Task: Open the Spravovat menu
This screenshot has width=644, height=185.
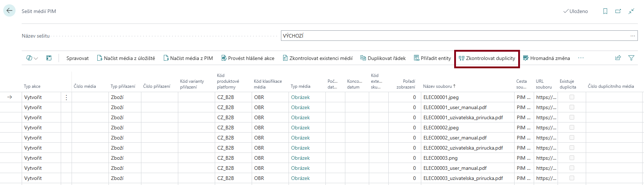Action: [x=77, y=58]
